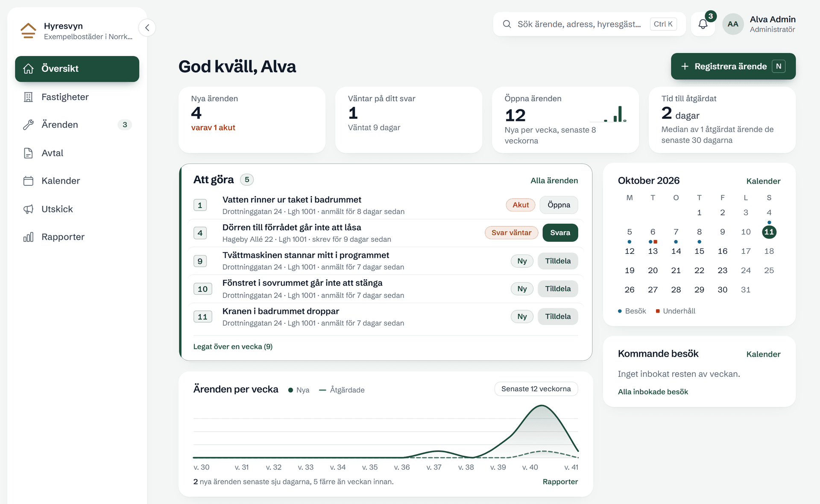The width and height of the screenshot is (820, 504).
Task: Click the Nya ärenden summary card
Action: point(252,120)
